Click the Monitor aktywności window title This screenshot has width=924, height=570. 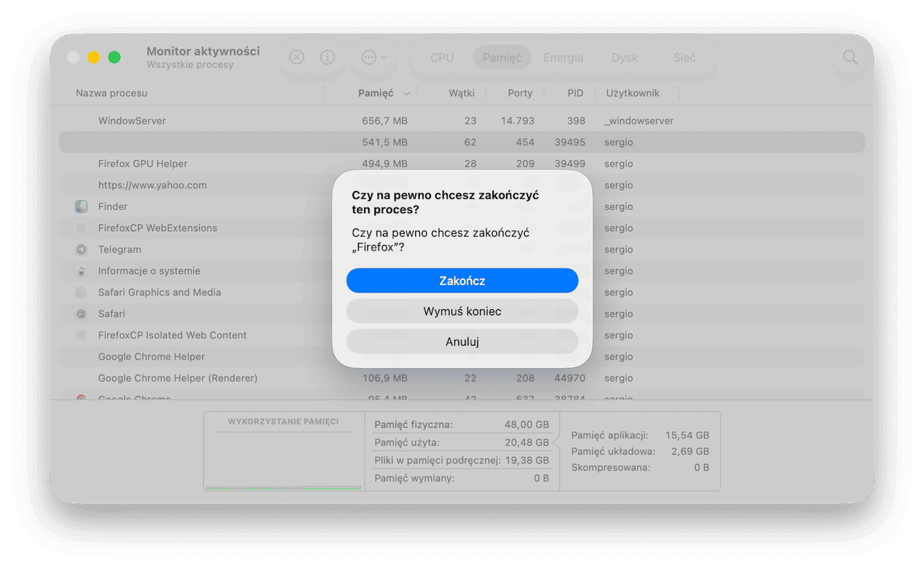203,51
